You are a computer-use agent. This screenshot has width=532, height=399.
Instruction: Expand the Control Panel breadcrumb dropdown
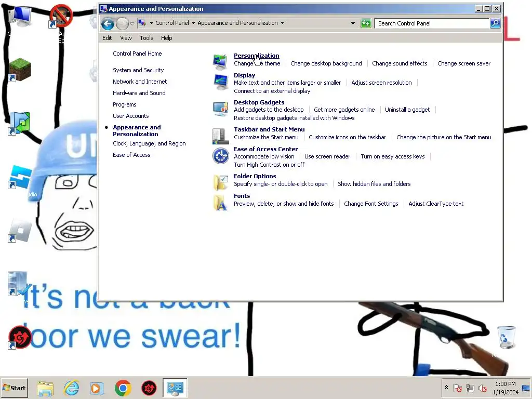click(x=193, y=23)
